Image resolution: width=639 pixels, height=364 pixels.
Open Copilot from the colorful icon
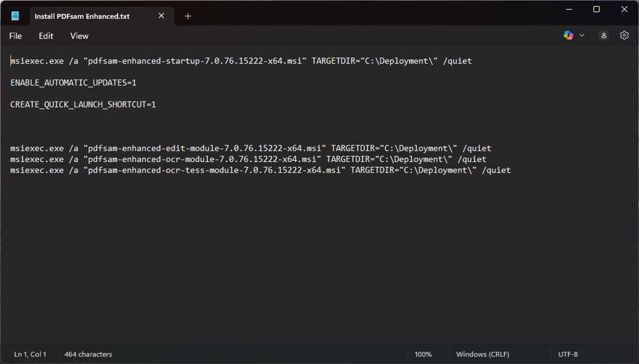[x=568, y=36]
